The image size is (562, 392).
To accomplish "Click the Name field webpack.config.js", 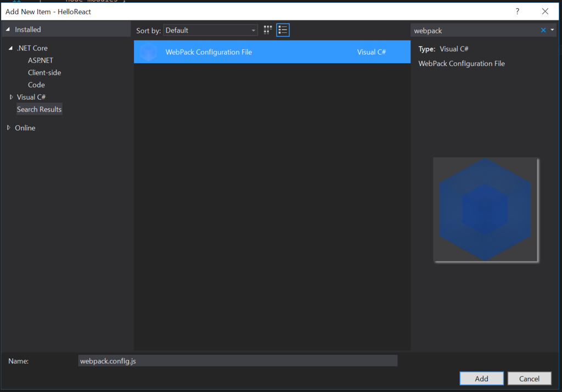I will coord(238,361).
